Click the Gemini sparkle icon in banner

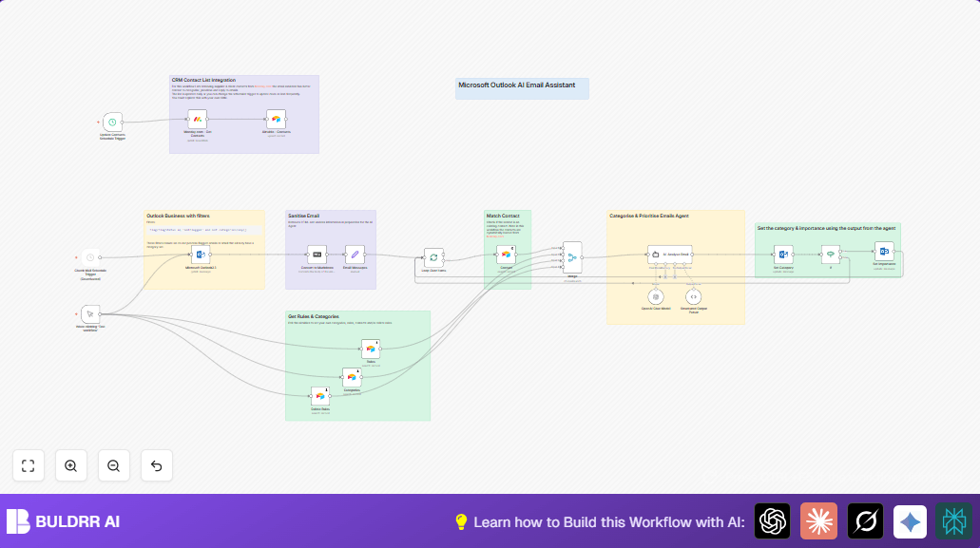tap(910, 521)
